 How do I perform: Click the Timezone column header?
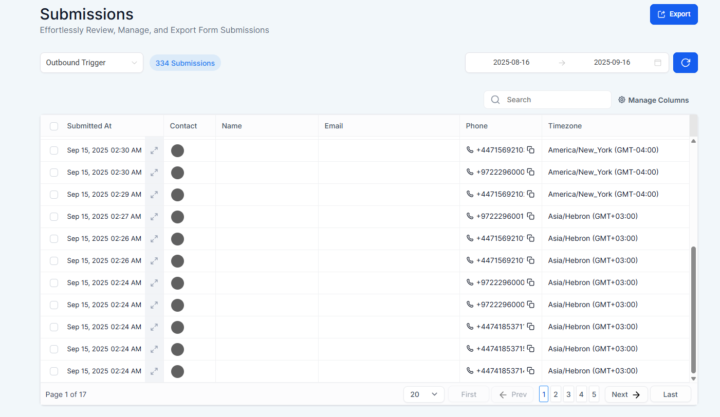pos(565,126)
